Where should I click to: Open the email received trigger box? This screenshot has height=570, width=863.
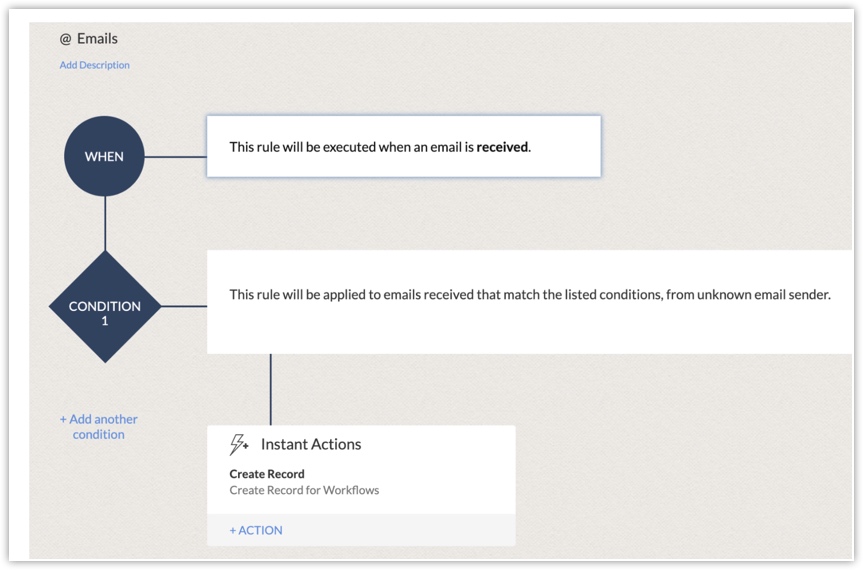403,147
